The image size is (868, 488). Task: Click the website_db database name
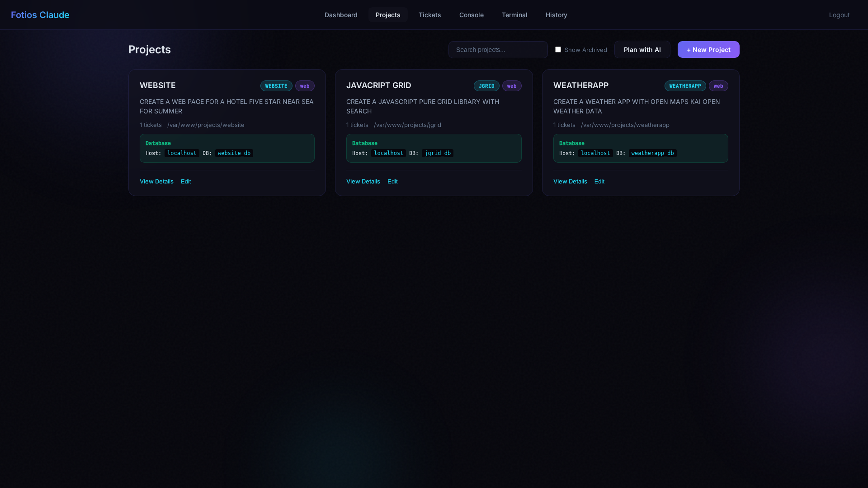coord(234,153)
